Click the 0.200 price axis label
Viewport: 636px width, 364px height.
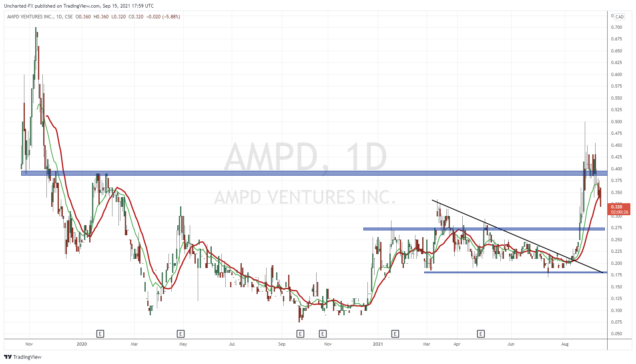[616, 263]
